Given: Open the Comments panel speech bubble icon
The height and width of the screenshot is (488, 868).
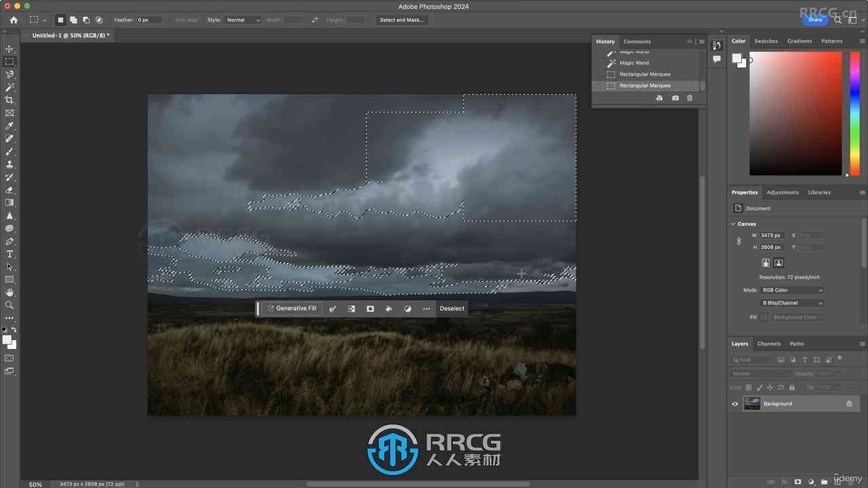Looking at the screenshot, I should [x=717, y=60].
